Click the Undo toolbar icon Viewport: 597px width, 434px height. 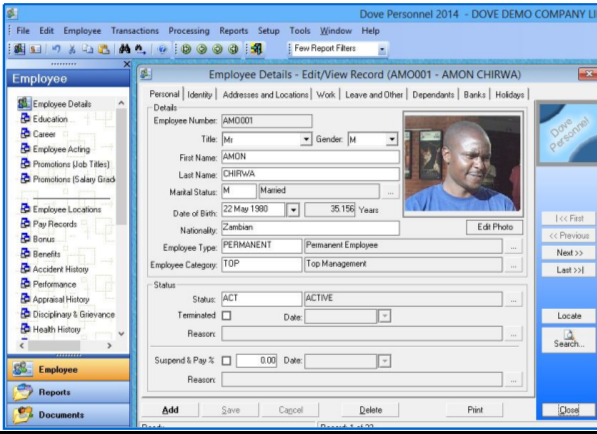pyautogui.click(x=56, y=49)
